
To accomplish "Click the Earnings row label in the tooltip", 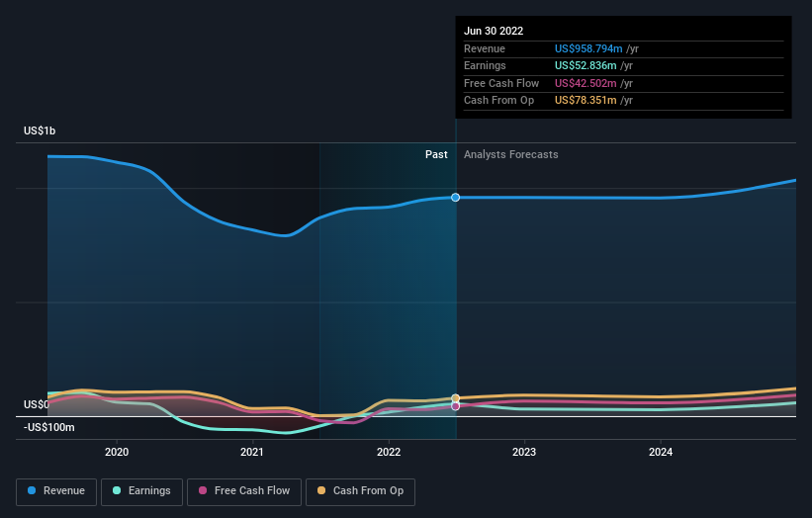I will coord(485,65).
